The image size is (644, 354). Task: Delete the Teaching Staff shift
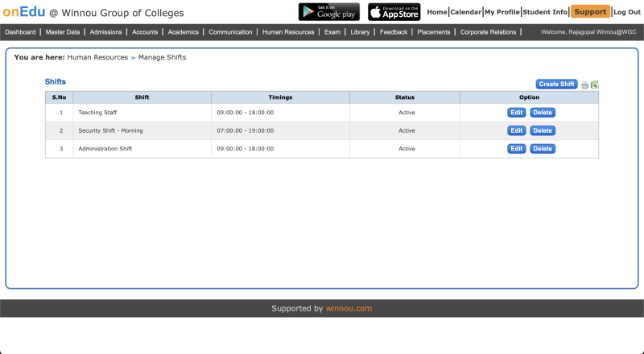pyautogui.click(x=543, y=113)
